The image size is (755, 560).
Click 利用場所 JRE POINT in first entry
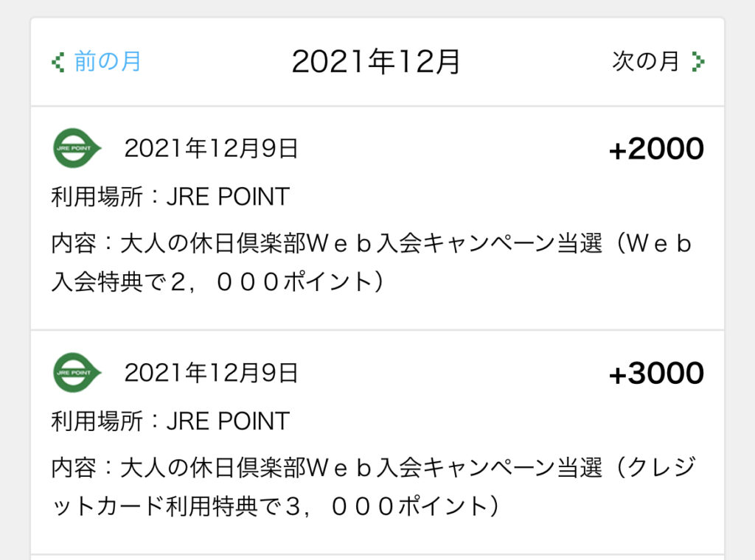tap(170, 197)
